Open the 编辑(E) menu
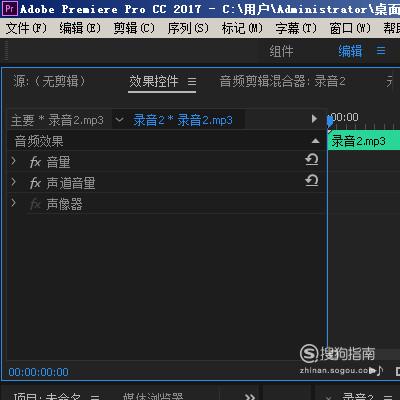This screenshot has width=400, height=400. tap(80, 29)
